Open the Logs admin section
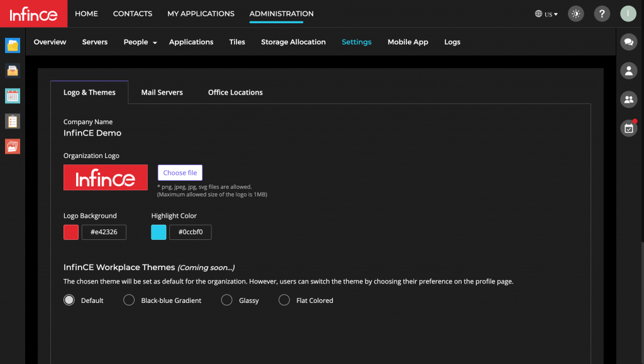The image size is (644, 364). pos(452,42)
